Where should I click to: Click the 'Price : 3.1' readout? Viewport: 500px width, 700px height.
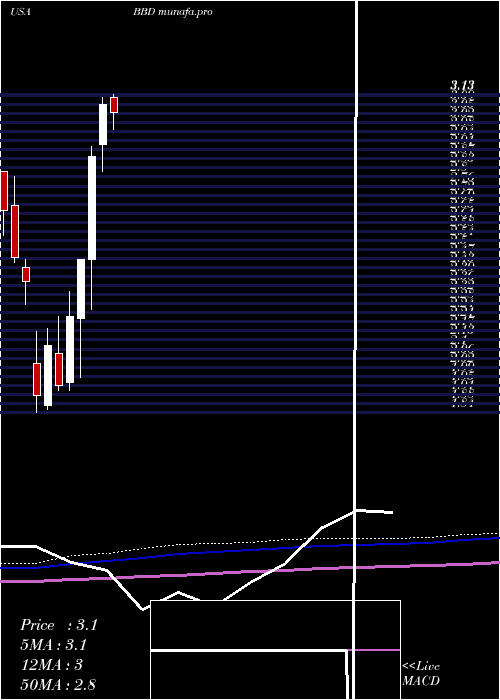click(x=58, y=625)
